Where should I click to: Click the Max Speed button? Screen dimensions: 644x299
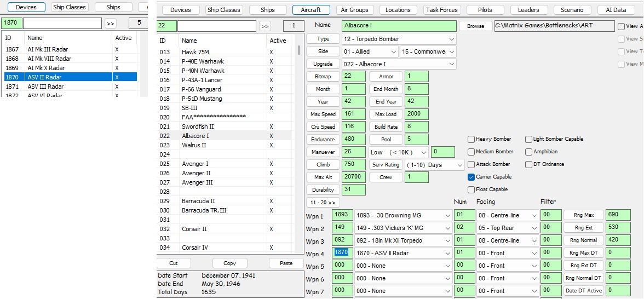tap(323, 114)
